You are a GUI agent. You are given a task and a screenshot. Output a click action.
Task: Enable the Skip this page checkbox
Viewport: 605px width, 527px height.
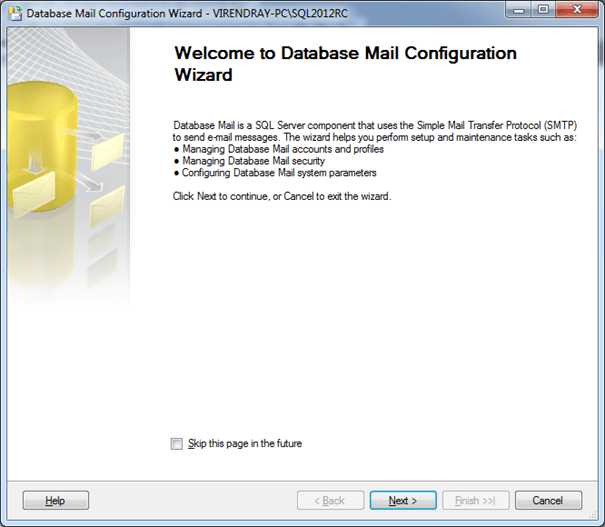pyautogui.click(x=177, y=444)
